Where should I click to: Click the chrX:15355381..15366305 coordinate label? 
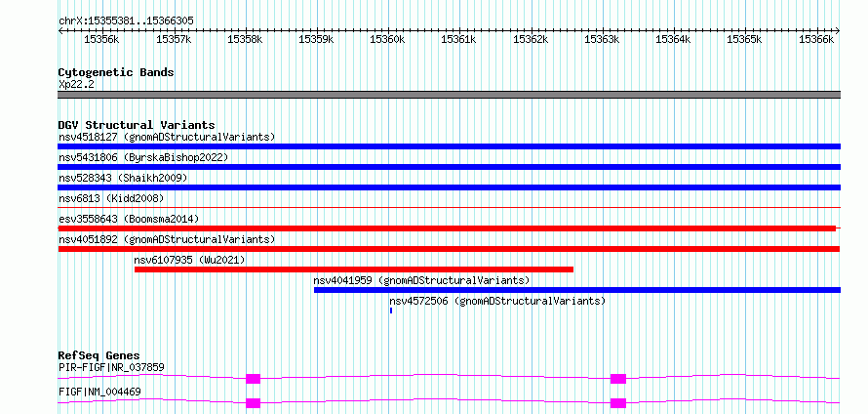[x=126, y=21]
